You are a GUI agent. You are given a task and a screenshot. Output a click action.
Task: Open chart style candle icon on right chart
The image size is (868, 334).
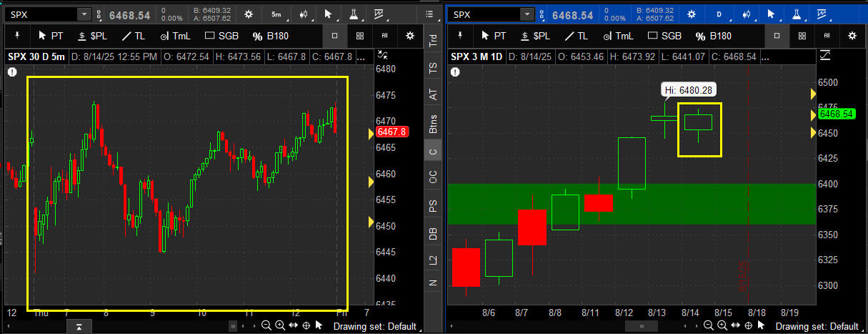click(747, 14)
